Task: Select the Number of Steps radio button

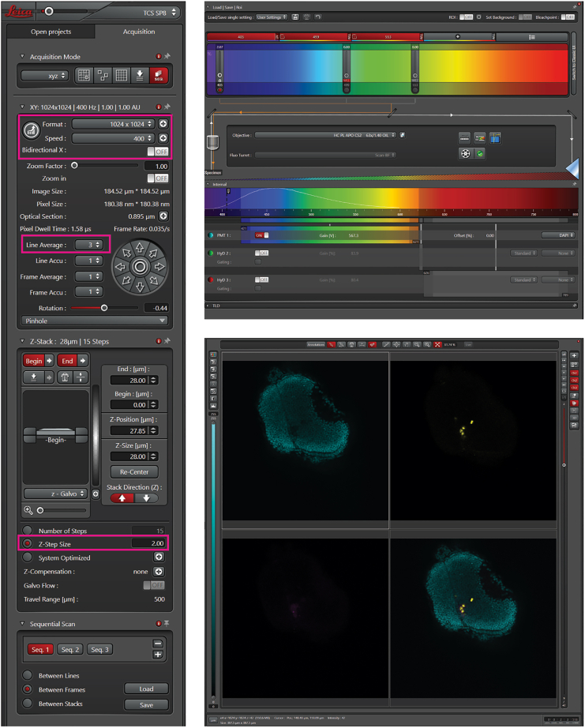Action: coord(28,530)
